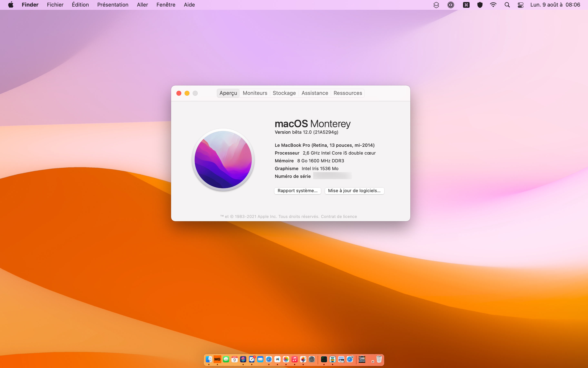Open 1Password from the menu bar
The image size is (588, 368).
pyautogui.click(x=451, y=5)
